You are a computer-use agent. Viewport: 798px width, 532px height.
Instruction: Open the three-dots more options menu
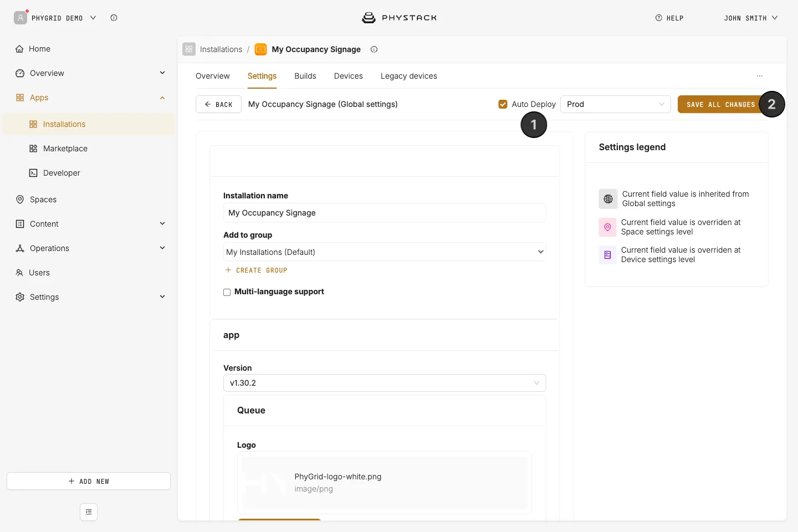tap(760, 76)
